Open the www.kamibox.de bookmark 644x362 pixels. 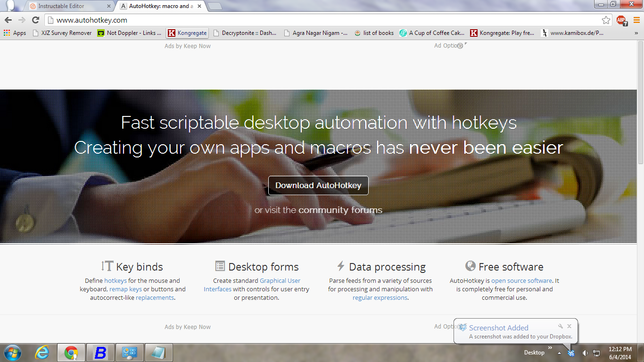(573, 33)
